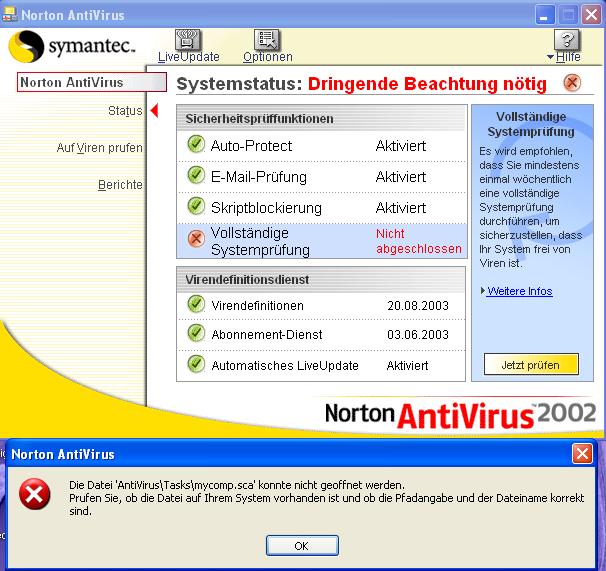
Task: Select the Abonnement-Dienst row label
Action: tap(267, 335)
